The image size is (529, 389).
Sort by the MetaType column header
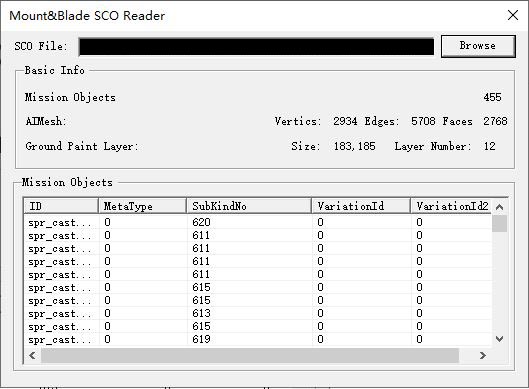[142, 206]
